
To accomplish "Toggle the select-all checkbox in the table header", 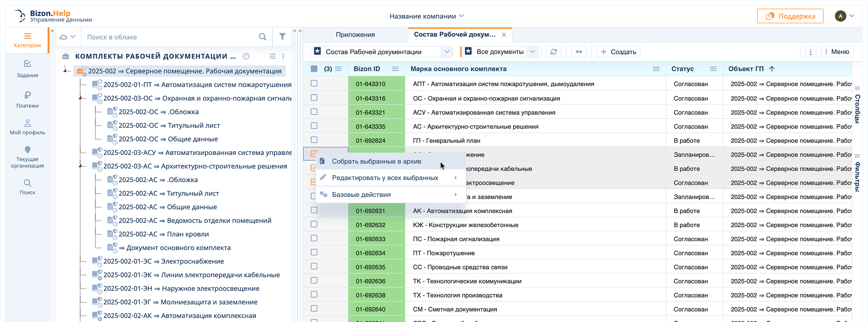I will [314, 68].
